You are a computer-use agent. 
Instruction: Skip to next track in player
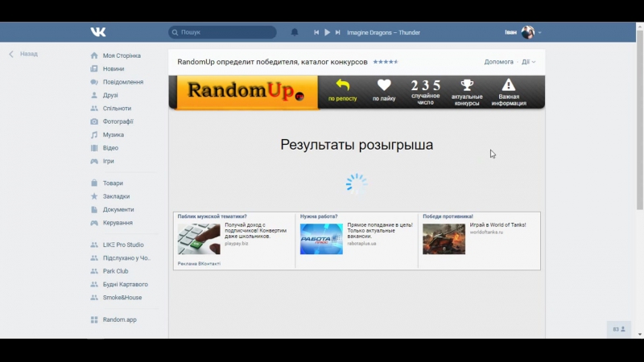coord(338,32)
